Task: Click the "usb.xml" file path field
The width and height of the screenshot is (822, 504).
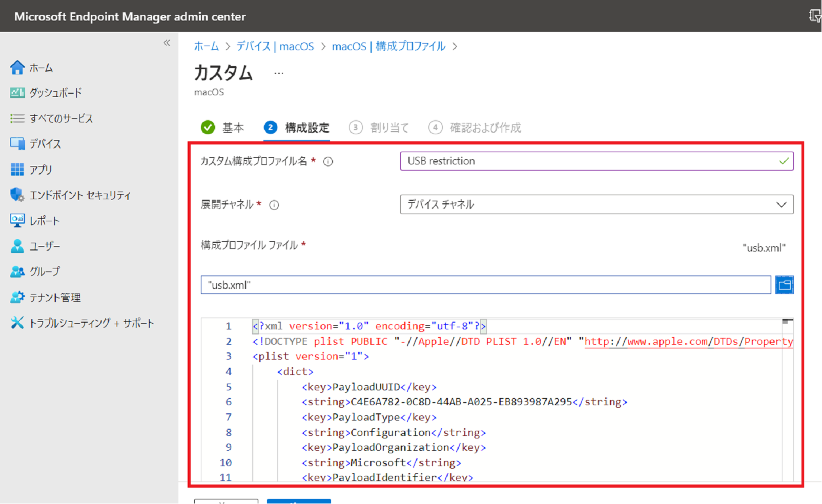Action: 486,285
